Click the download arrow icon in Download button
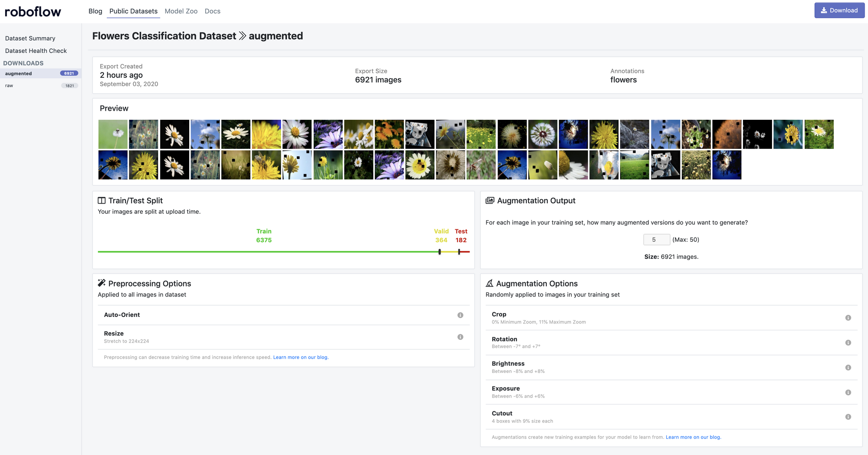 click(824, 10)
